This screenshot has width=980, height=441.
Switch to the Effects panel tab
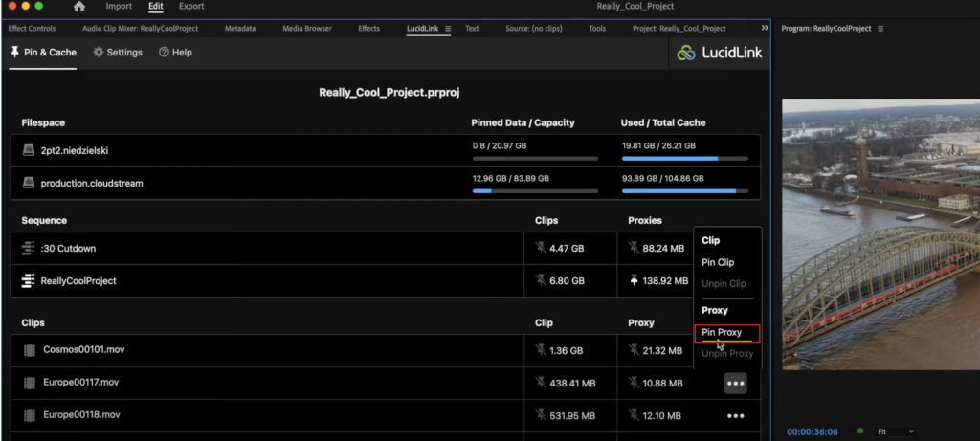[368, 28]
